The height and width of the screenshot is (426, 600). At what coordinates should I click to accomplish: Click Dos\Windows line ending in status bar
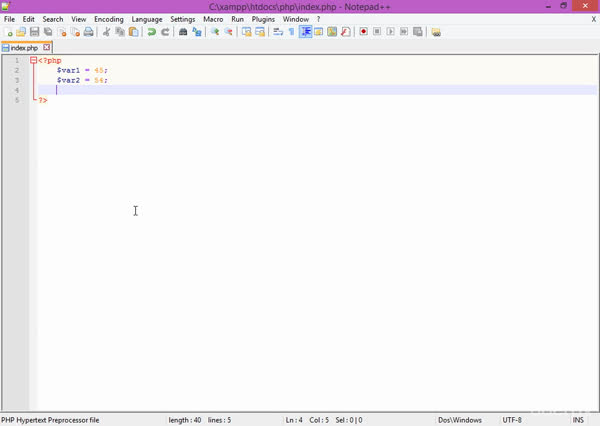pos(459,420)
